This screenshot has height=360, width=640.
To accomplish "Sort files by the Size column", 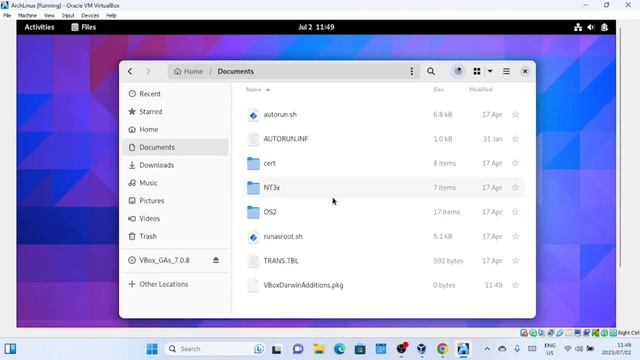I will 438,89.
